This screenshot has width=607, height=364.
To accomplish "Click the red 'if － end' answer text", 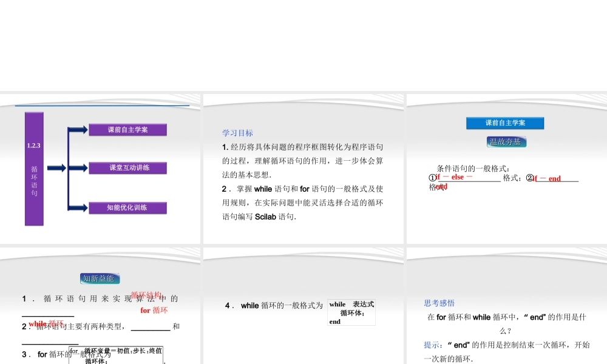I will point(547,178).
